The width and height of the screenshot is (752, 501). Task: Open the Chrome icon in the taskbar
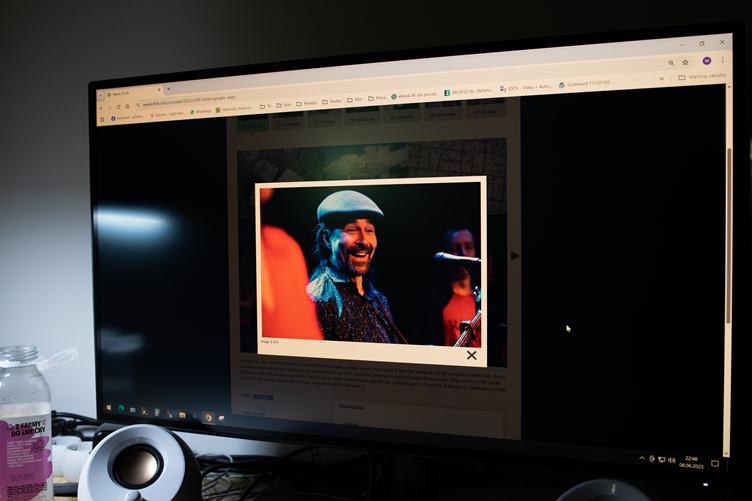click(x=208, y=418)
